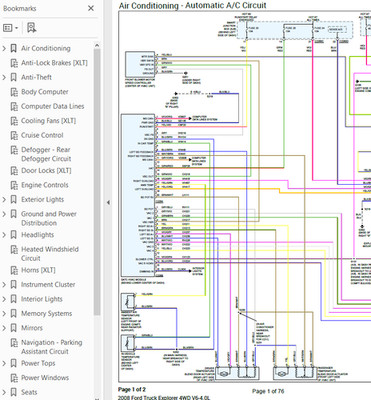Viewport: 371px width, 400px height.
Task: Click the Power Windows bookmark page icon
Action: click(x=14, y=378)
